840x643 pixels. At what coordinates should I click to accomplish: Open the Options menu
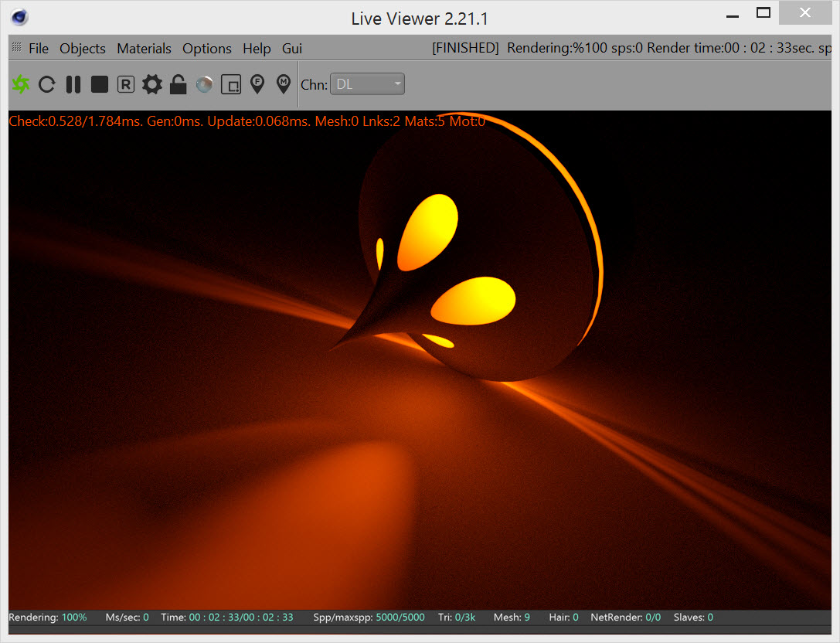[207, 48]
